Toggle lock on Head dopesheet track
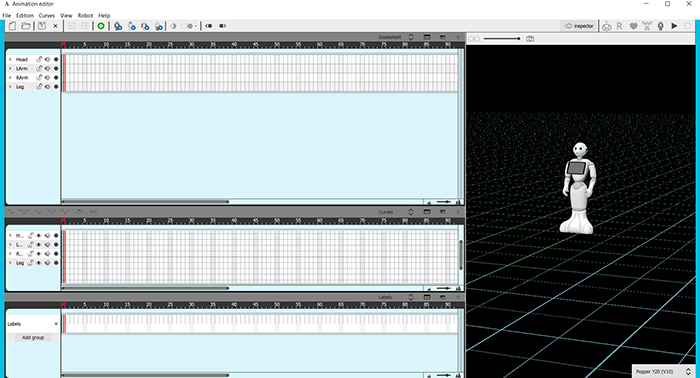This screenshot has height=378, width=700. coord(39,59)
